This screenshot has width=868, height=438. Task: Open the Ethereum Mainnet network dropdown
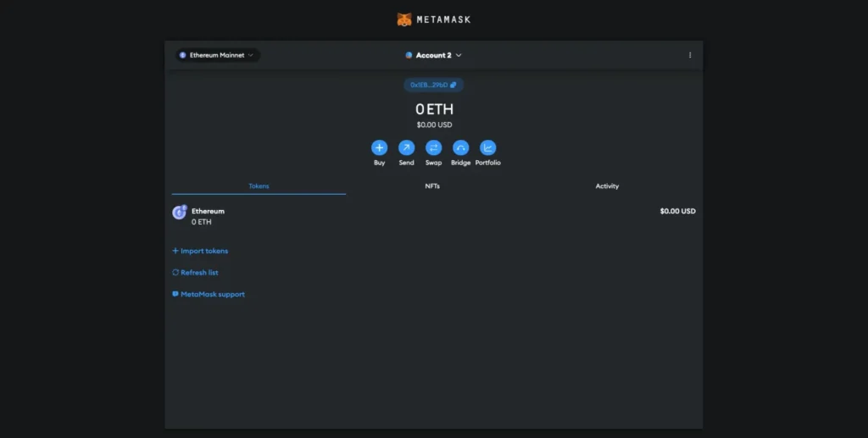218,55
